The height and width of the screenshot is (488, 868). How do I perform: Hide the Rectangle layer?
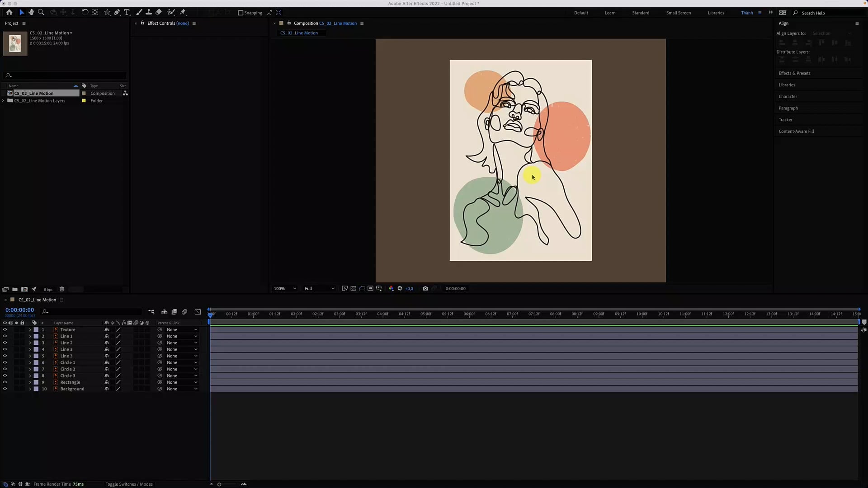pyautogui.click(x=5, y=382)
